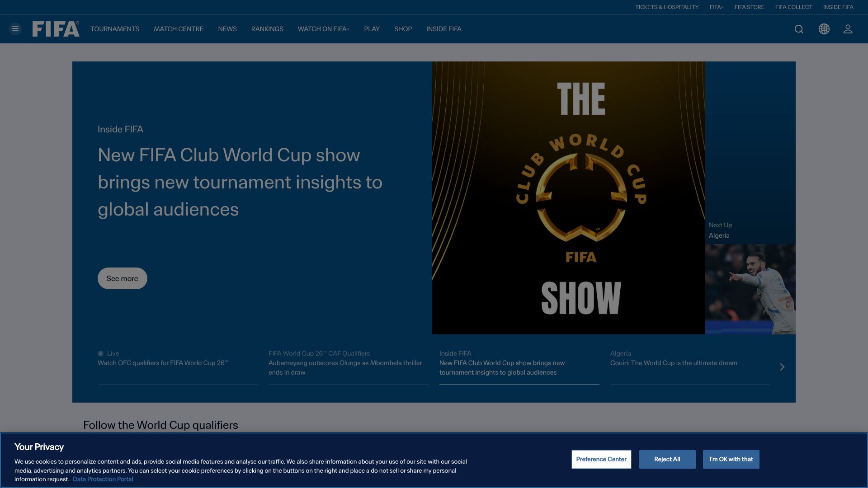Click the See more button
868x488 pixels.
[122, 278]
